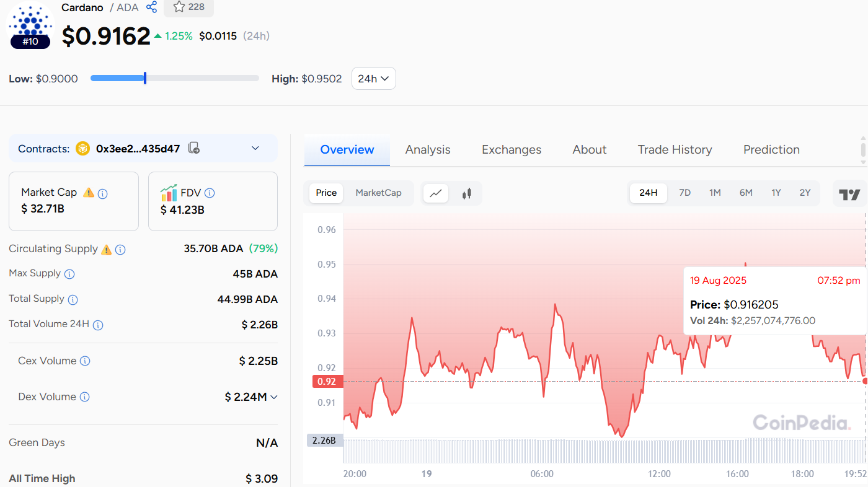Viewport: 868px width, 487px height.
Task: Open the Prediction tab
Action: click(771, 150)
